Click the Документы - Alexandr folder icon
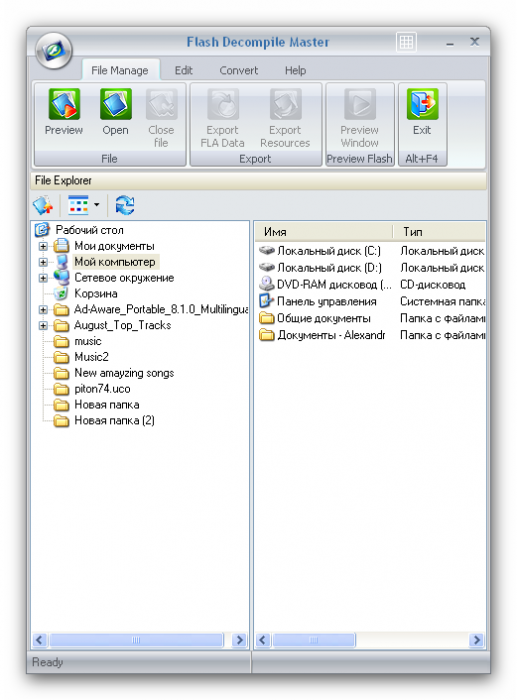 267,335
